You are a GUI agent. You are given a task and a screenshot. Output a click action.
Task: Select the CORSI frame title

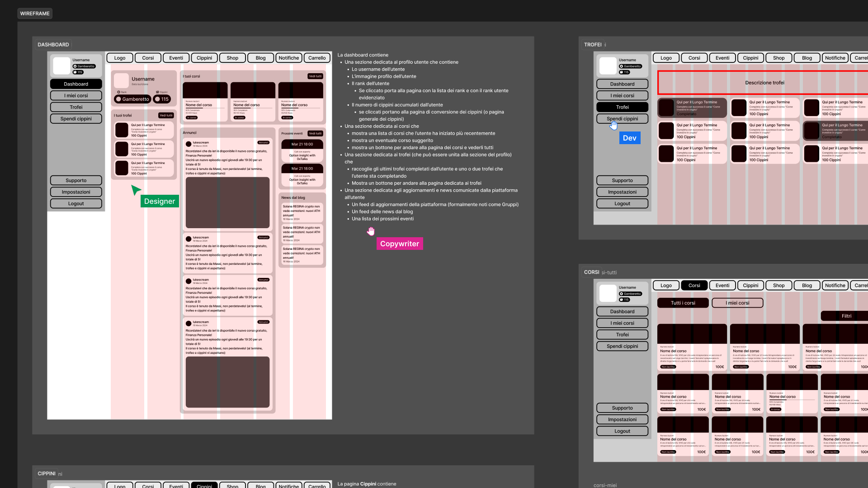(x=591, y=272)
